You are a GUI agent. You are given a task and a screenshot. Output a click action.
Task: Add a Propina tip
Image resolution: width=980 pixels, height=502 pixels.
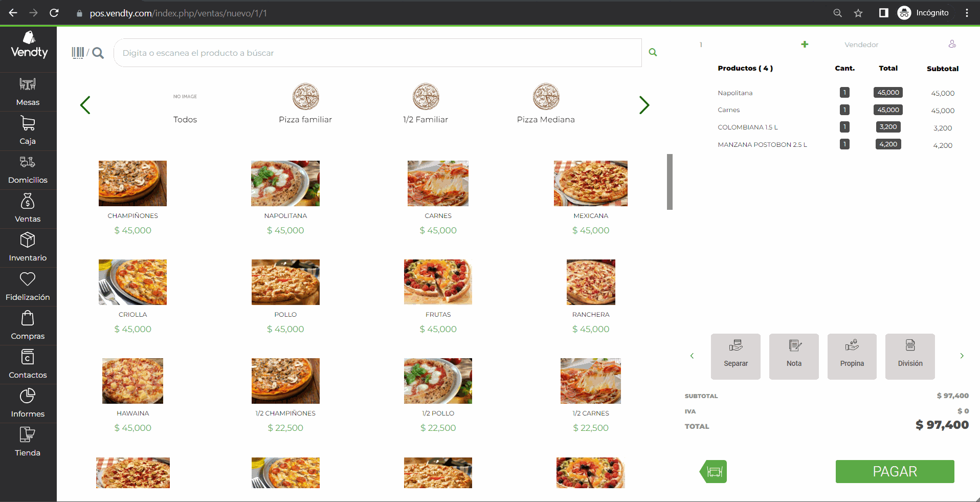coord(852,356)
